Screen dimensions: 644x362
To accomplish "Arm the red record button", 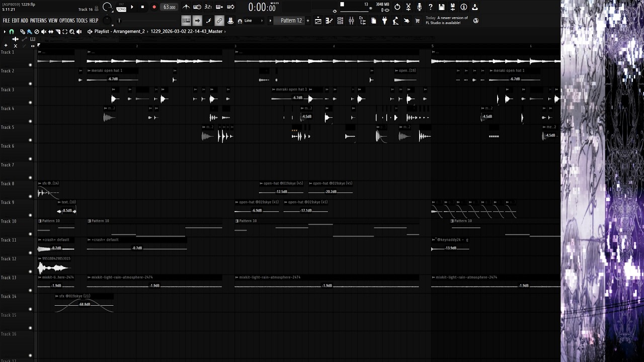I will tap(154, 7).
